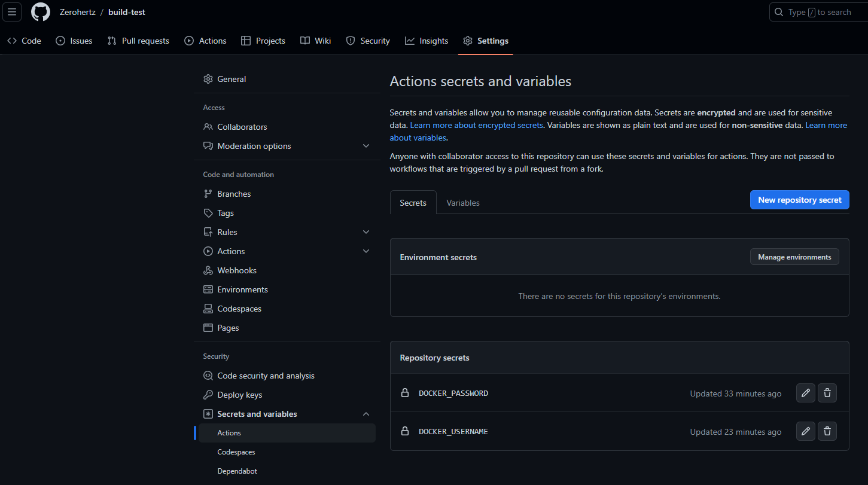Open the Insights tab
Screen dimensions: 868x485
point(427,41)
